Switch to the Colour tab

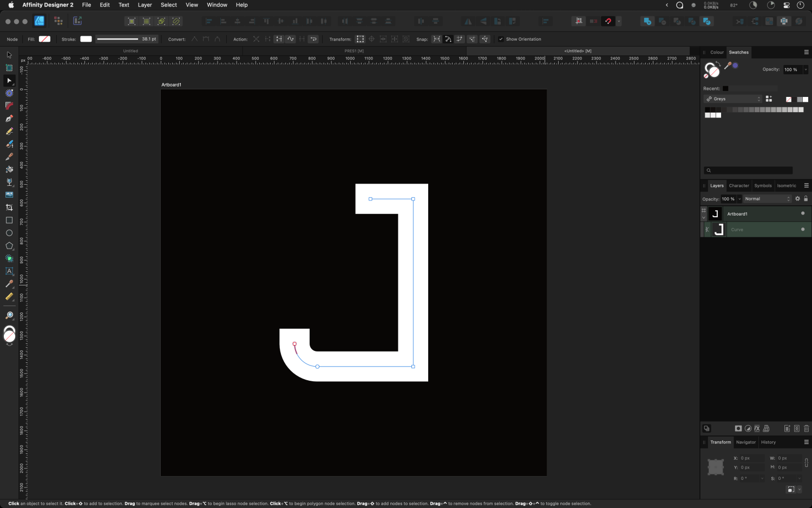click(x=717, y=53)
